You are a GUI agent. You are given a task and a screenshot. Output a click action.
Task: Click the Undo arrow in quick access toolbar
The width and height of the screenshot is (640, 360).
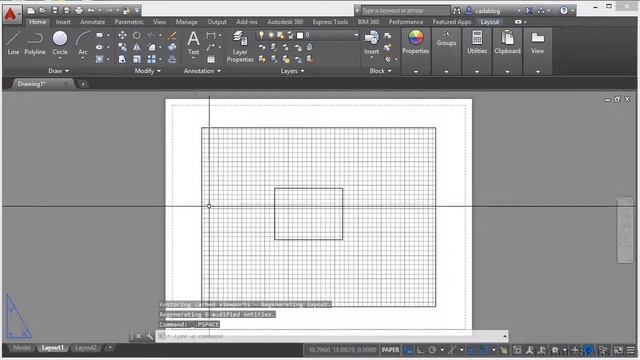(x=91, y=11)
